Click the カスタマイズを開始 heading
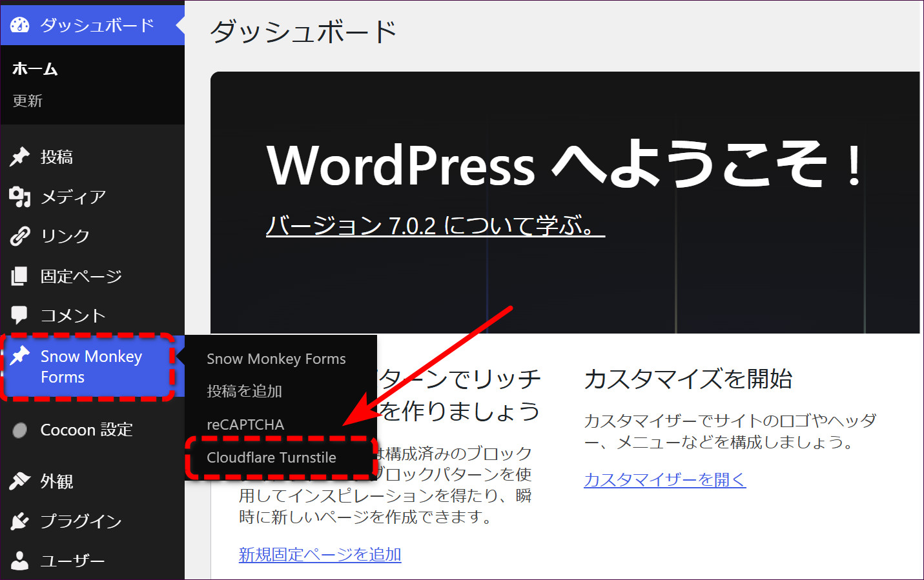Viewport: 924px width, 580px height. [688, 379]
